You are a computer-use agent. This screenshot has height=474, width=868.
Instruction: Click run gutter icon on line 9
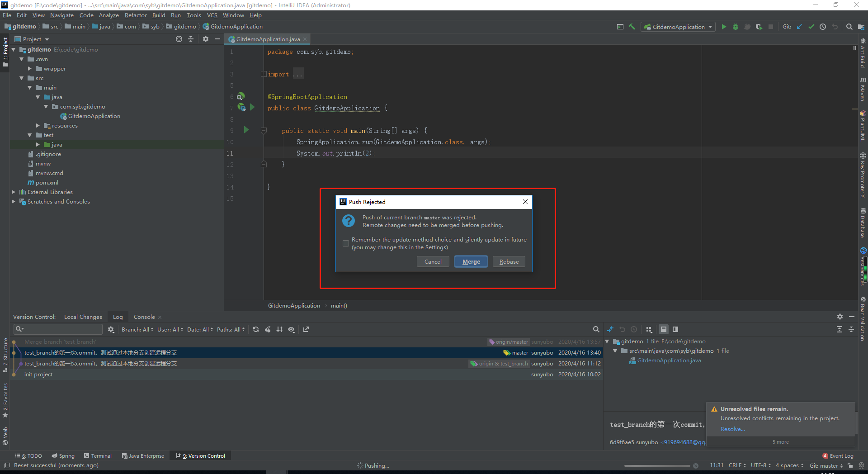pyautogui.click(x=246, y=130)
